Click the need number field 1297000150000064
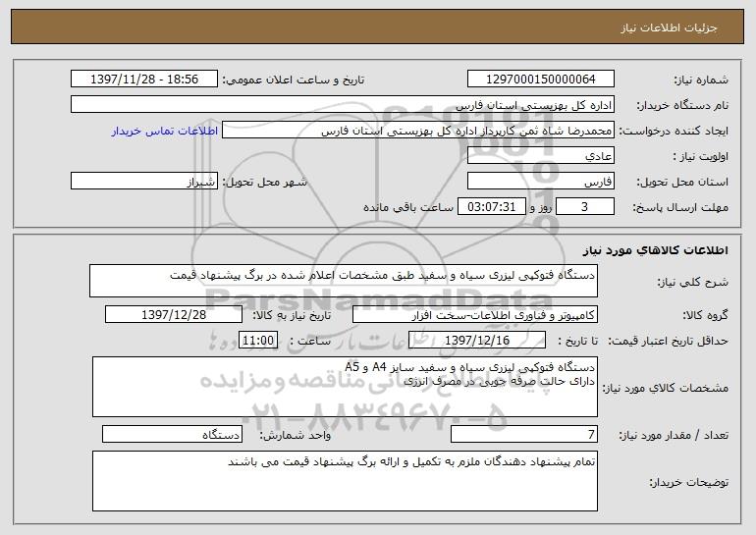The height and width of the screenshot is (535, 756). (540, 80)
